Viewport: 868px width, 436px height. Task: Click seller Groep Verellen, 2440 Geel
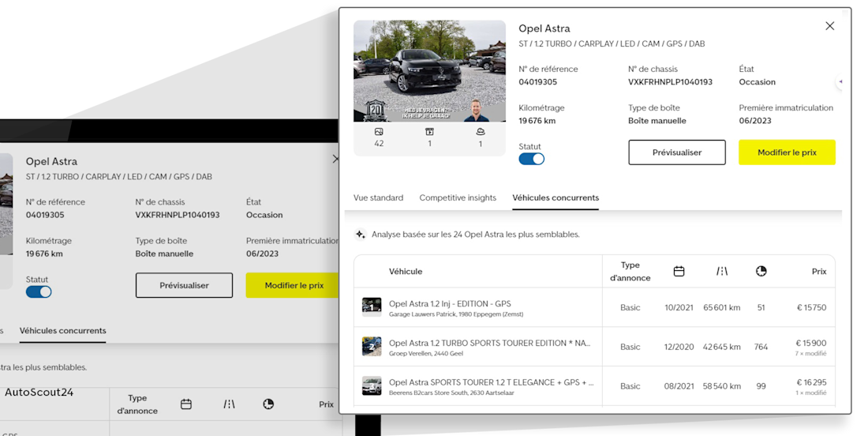click(x=426, y=353)
